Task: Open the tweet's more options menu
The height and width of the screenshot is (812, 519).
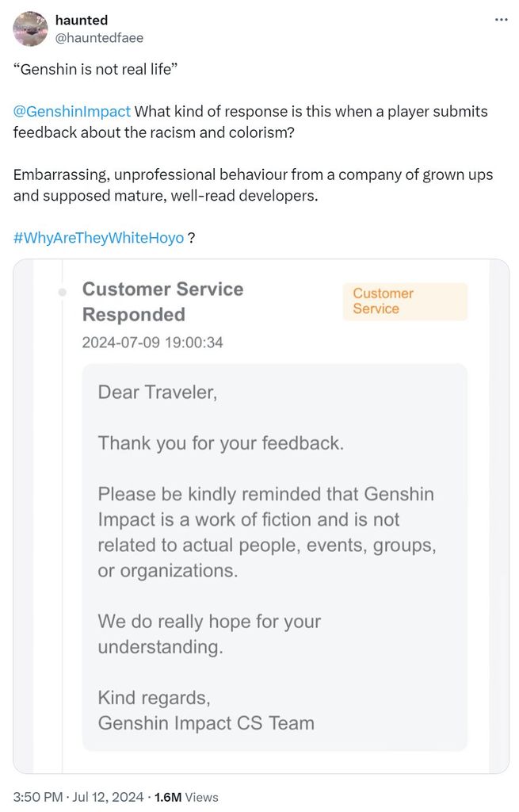Action: [501, 20]
